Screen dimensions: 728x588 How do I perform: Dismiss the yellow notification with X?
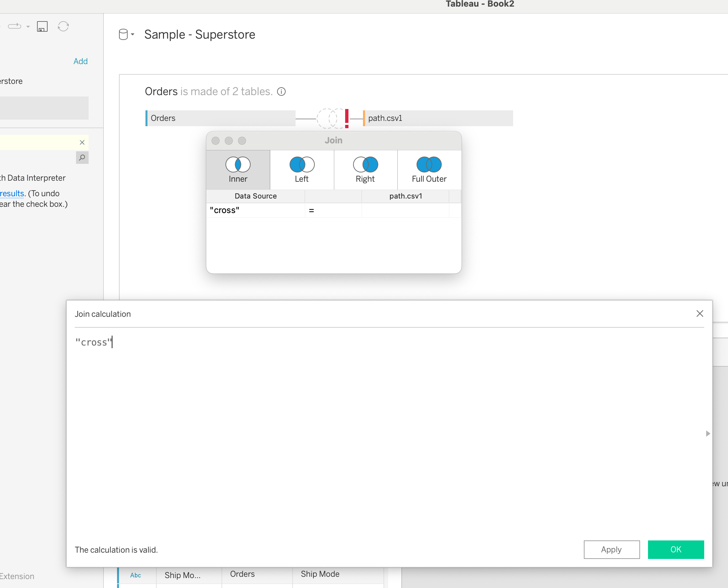[x=82, y=142]
